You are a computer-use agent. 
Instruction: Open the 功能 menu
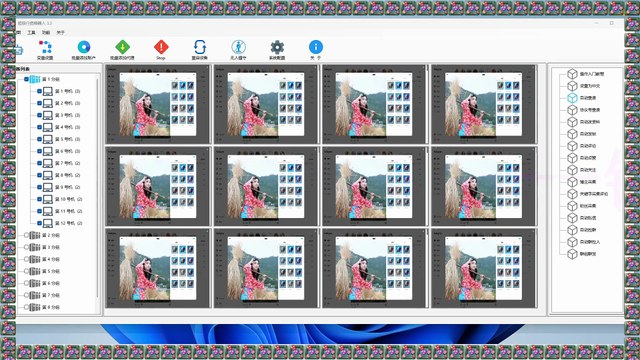[46, 32]
